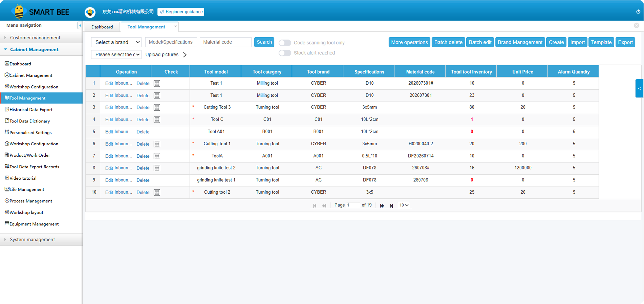Open check icon for grinding knife test 2
The width and height of the screenshot is (644, 304).
157,168
